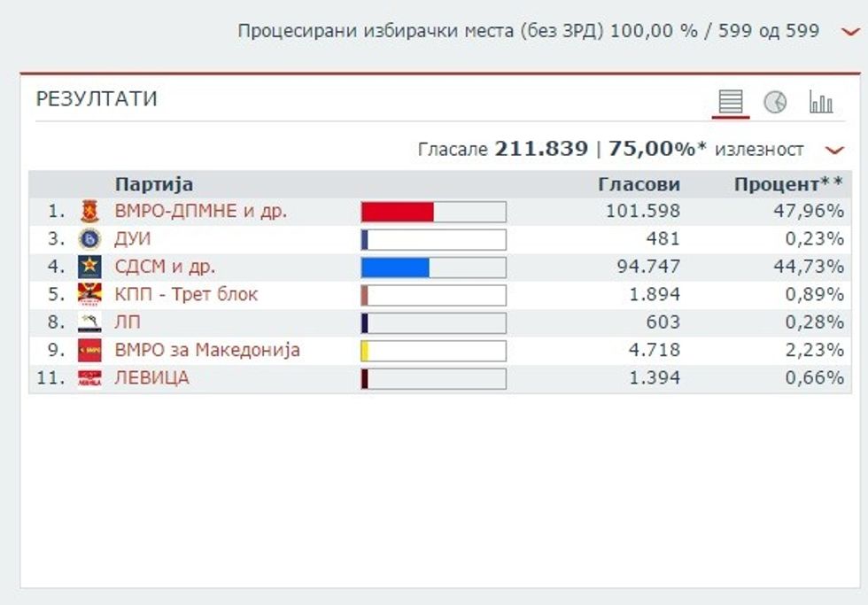Expand voter turnout details arrow
The height and width of the screenshot is (605, 868).
(833, 150)
